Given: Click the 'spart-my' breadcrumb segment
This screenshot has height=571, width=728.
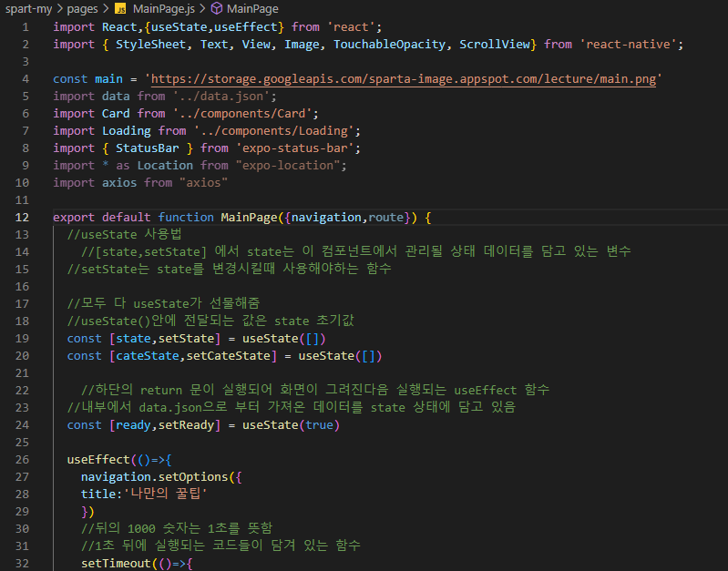Looking at the screenshot, I should [x=28, y=9].
